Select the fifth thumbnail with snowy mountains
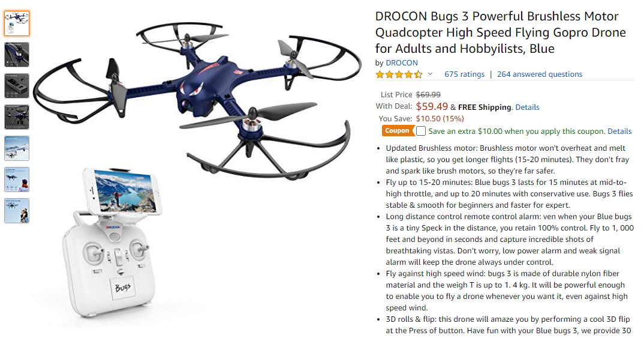This screenshot has height=338, width=644. click(17, 148)
